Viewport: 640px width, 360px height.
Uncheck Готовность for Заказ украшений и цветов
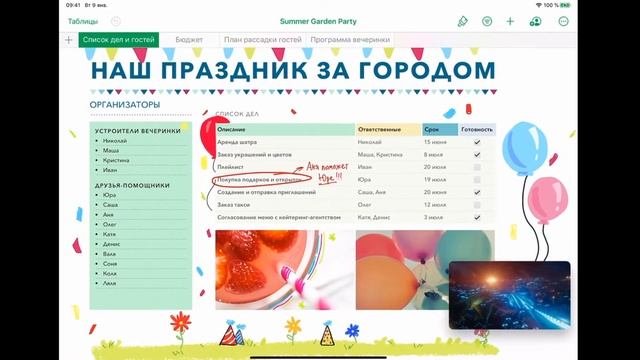coord(477,155)
